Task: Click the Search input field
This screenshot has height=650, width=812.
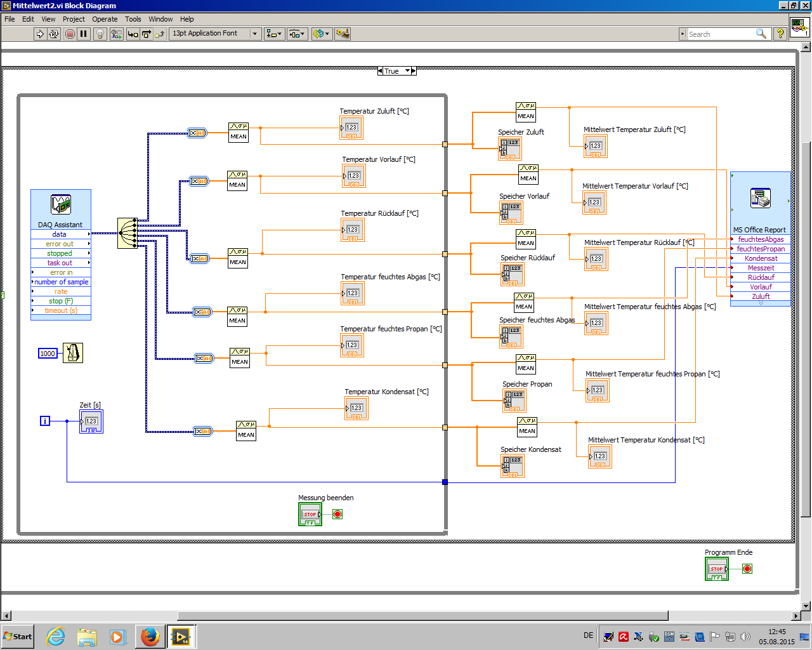Action: coord(721,34)
